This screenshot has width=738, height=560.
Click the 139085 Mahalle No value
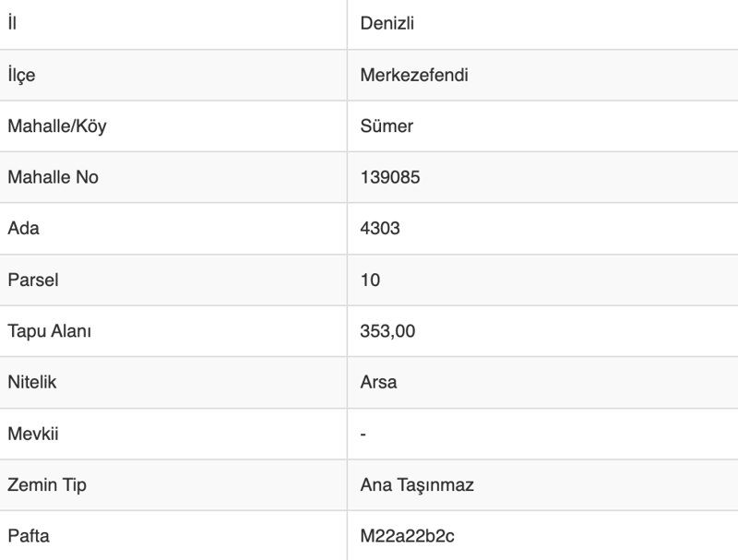tap(390, 177)
